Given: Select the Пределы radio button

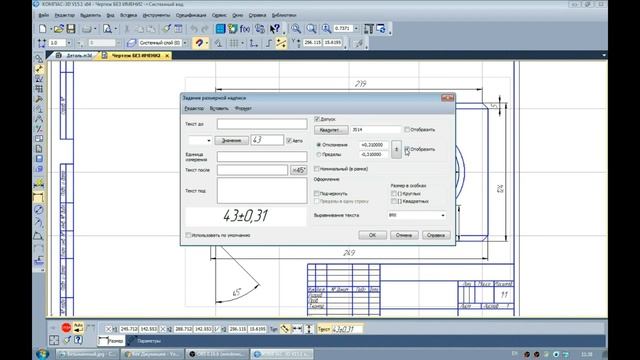Looking at the screenshot, I should 319,155.
